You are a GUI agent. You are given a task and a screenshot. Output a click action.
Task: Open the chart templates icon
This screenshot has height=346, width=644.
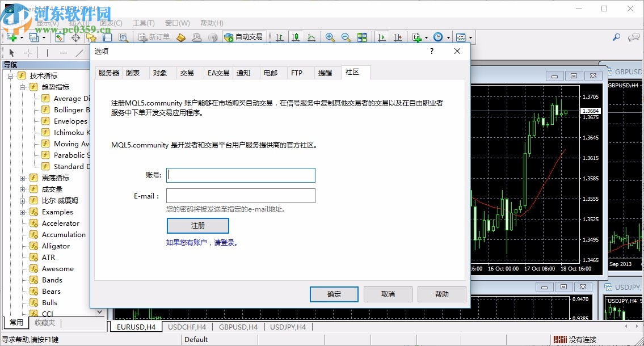[x=461, y=37]
